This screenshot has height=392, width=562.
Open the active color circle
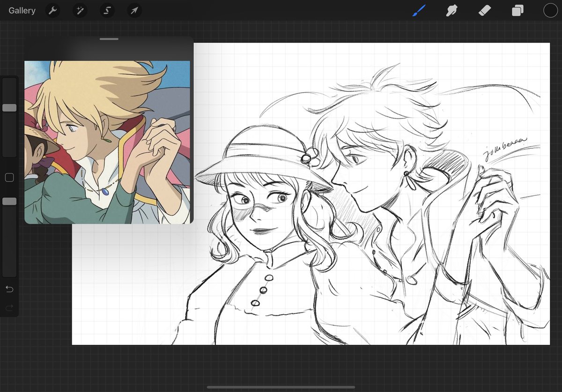click(x=550, y=10)
